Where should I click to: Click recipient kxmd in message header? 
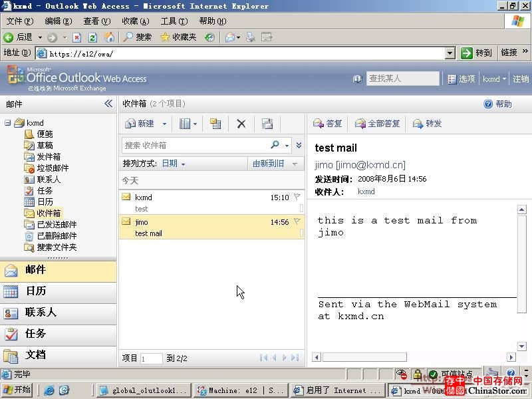click(366, 192)
